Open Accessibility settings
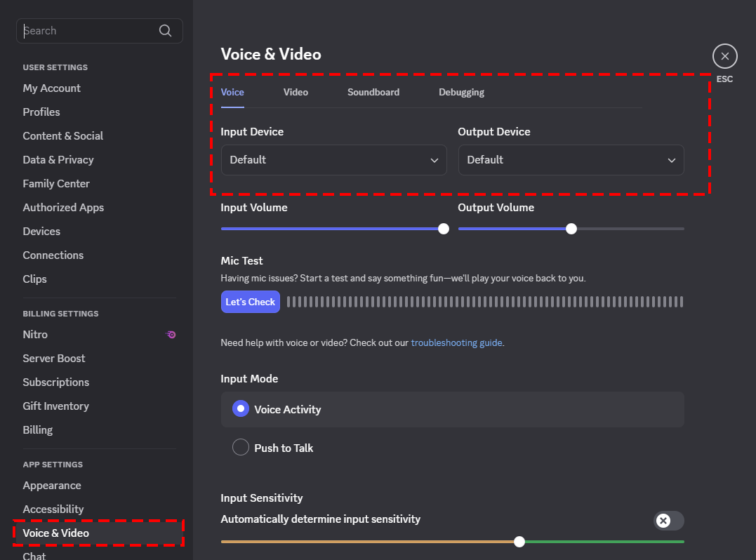 (x=53, y=509)
